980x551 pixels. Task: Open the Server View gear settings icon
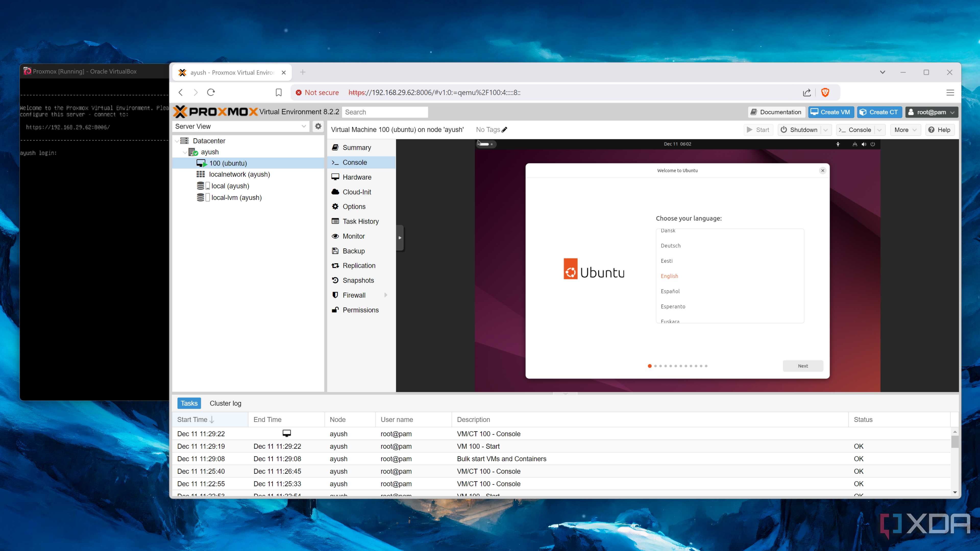(318, 126)
